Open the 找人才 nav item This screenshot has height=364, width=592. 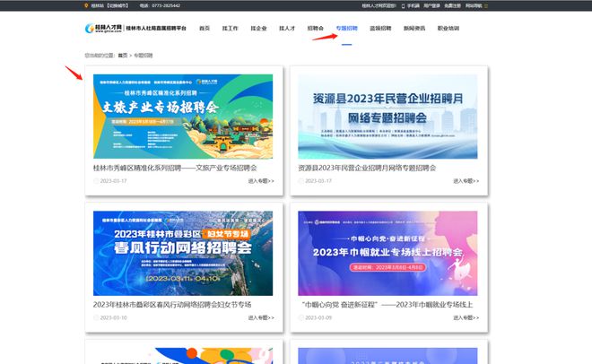(x=287, y=29)
